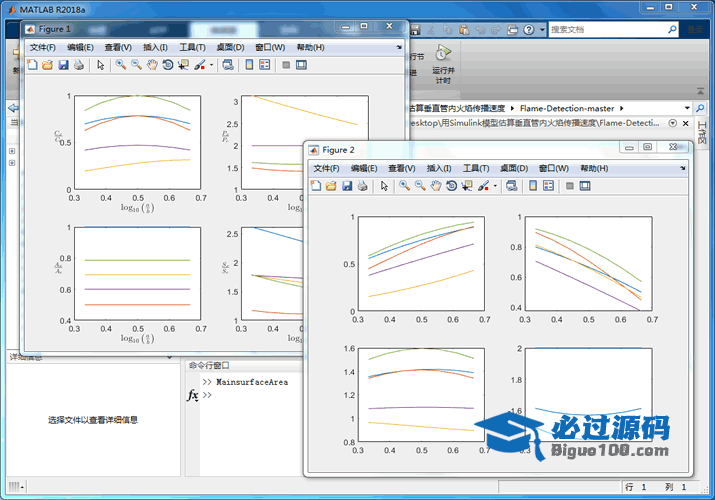Open 编辑(E) menu in Figure 1
The width and height of the screenshot is (715, 500).
click(x=80, y=47)
